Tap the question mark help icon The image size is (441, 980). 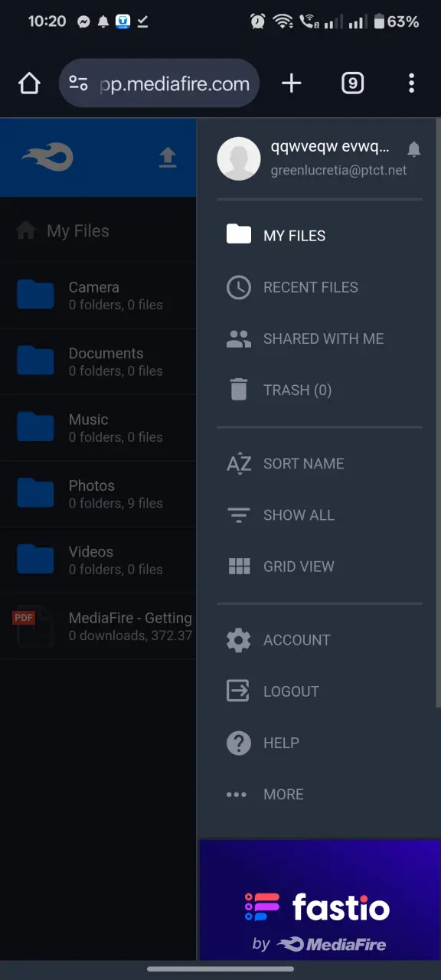point(239,743)
